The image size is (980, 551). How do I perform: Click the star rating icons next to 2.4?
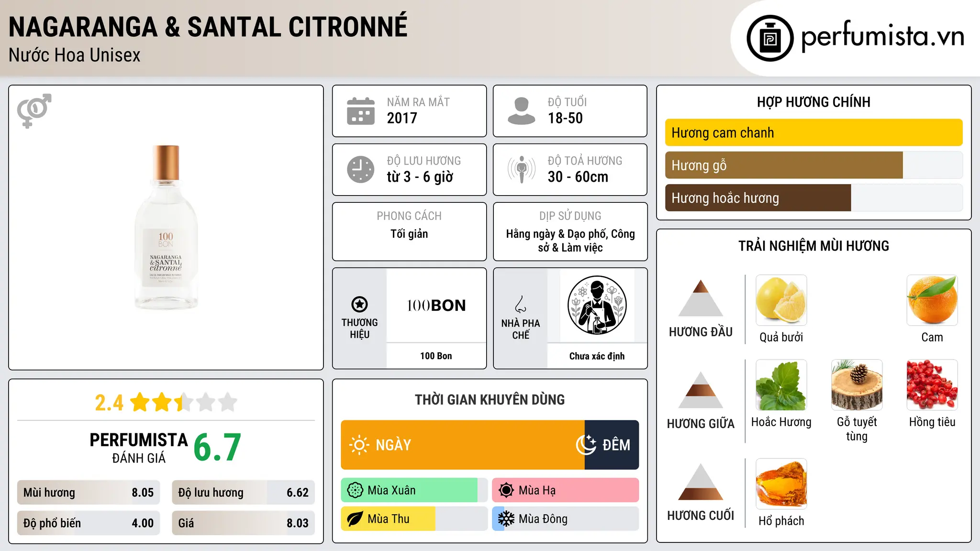point(184,402)
